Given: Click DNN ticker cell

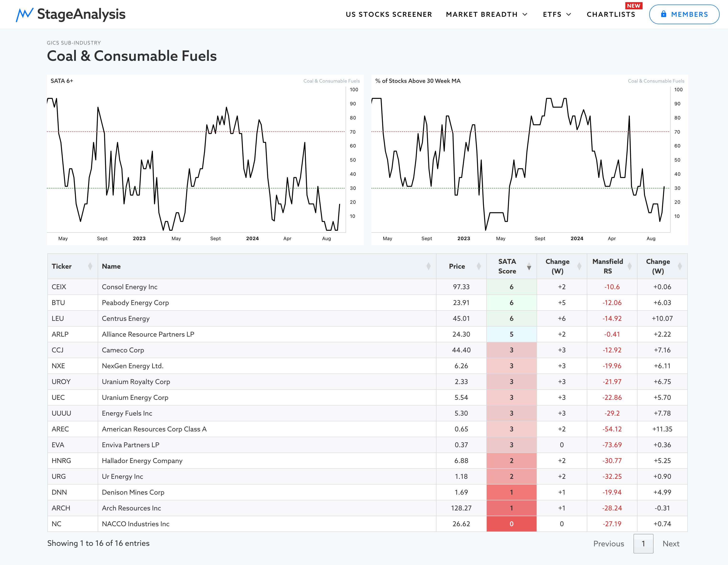Looking at the screenshot, I should tap(73, 492).
